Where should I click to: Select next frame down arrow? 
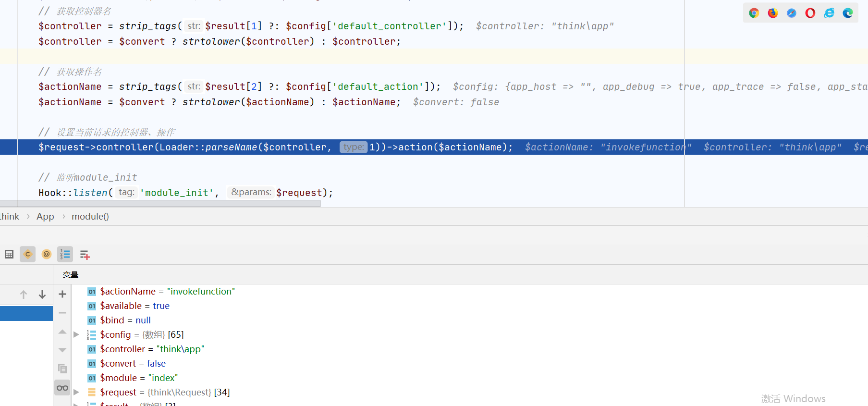tap(42, 295)
